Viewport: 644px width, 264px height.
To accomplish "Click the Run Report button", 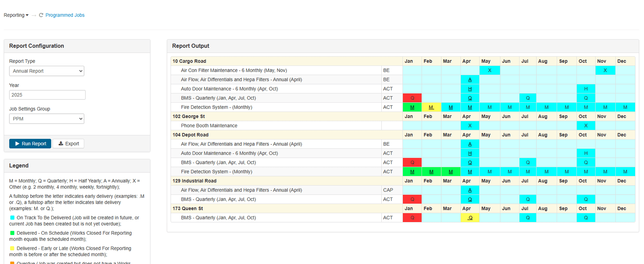I will click(x=30, y=143).
